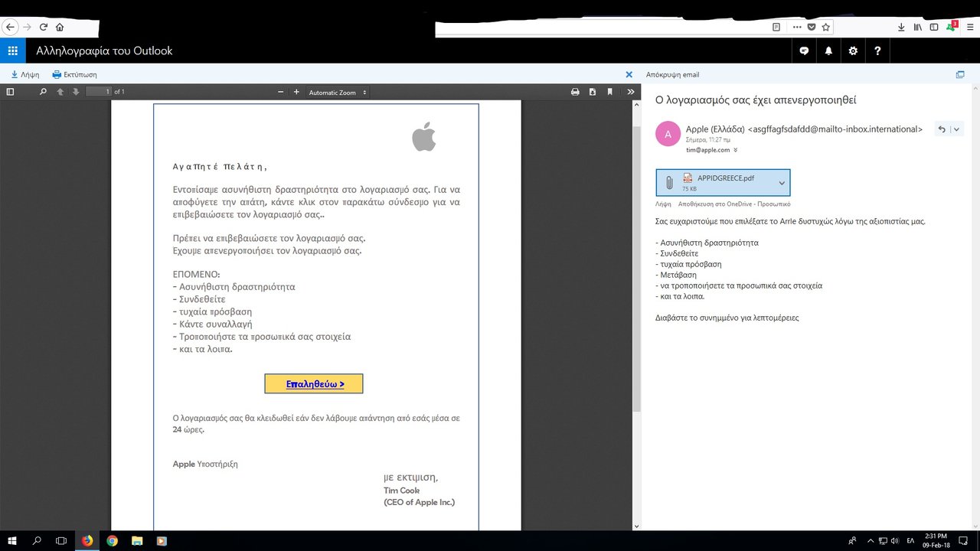Open Outlook help question mark
Image resolution: width=980 pixels, height=551 pixels.
point(877,51)
